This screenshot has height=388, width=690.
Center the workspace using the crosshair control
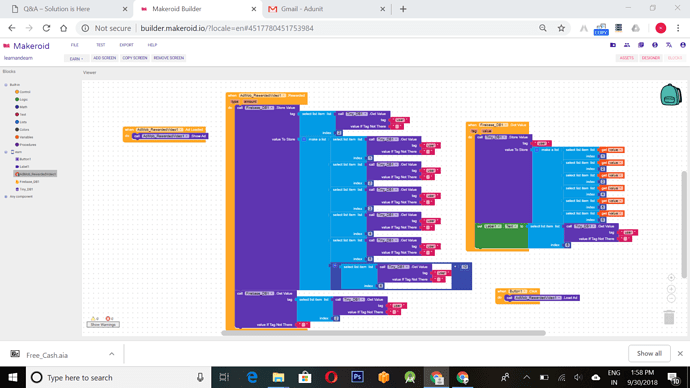pyautogui.click(x=671, y=278)
